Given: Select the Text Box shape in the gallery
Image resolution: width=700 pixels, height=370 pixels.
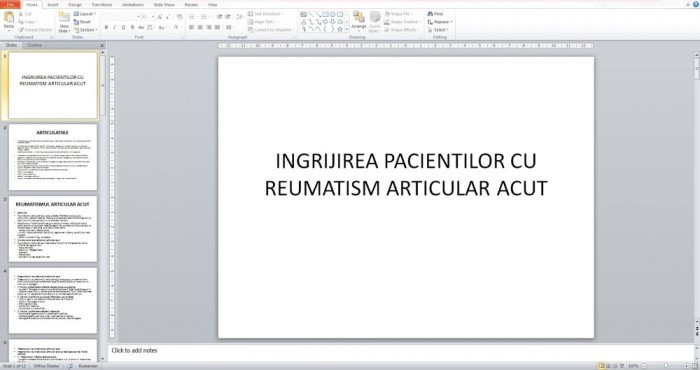Looking at the screenshot, I should [x=304, y=14].
